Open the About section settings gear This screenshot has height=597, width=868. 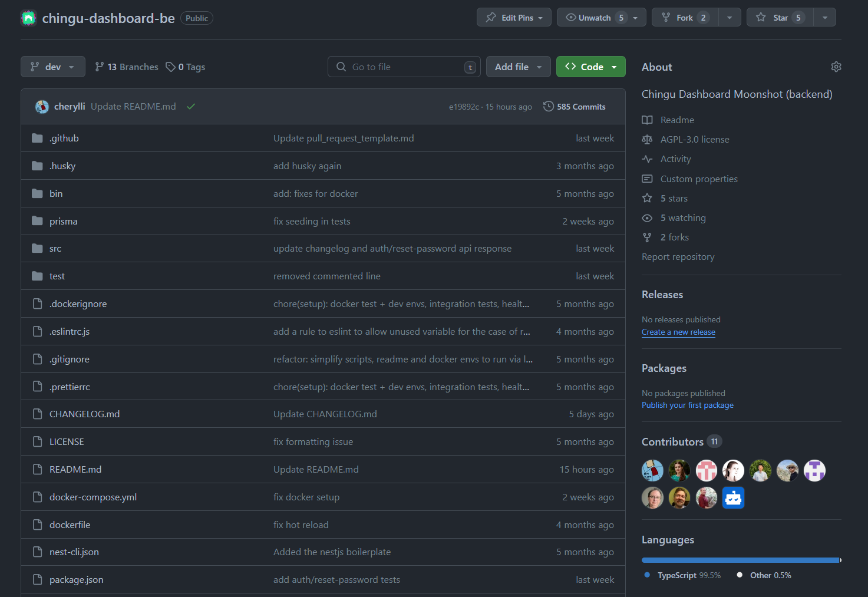(836, 67)
